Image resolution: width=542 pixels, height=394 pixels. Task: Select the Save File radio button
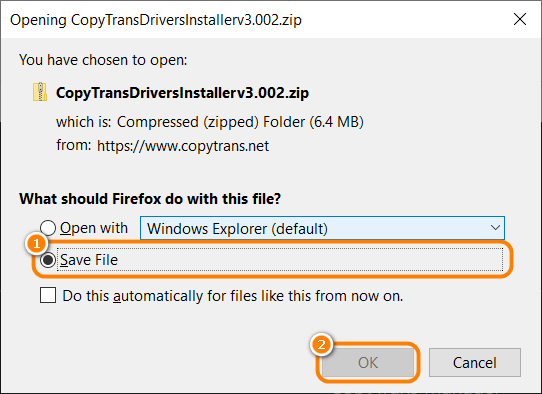point(48,260)
